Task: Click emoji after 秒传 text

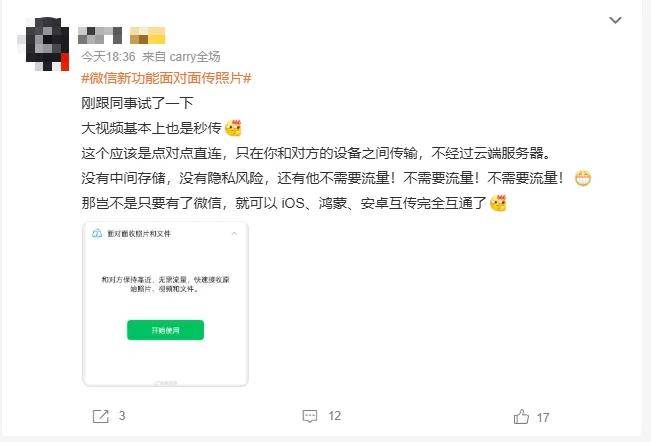Action: pyautogui.click(x=233, y=128)
